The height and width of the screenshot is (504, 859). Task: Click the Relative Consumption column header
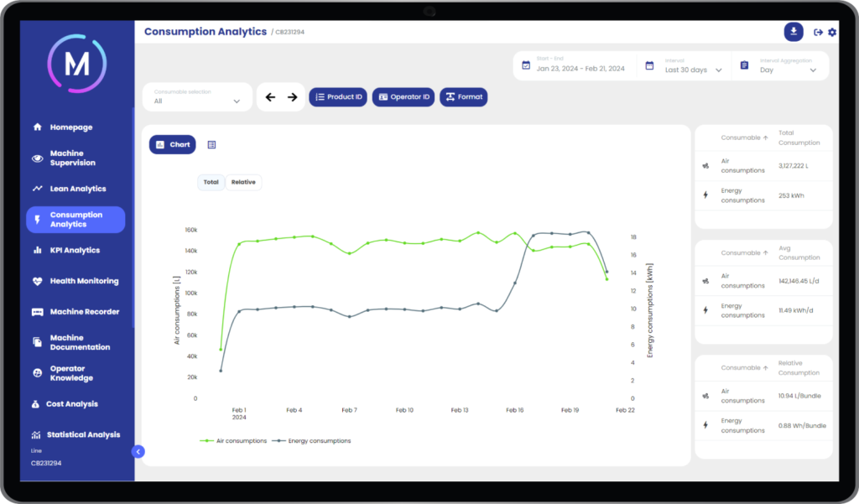[799, 367]
